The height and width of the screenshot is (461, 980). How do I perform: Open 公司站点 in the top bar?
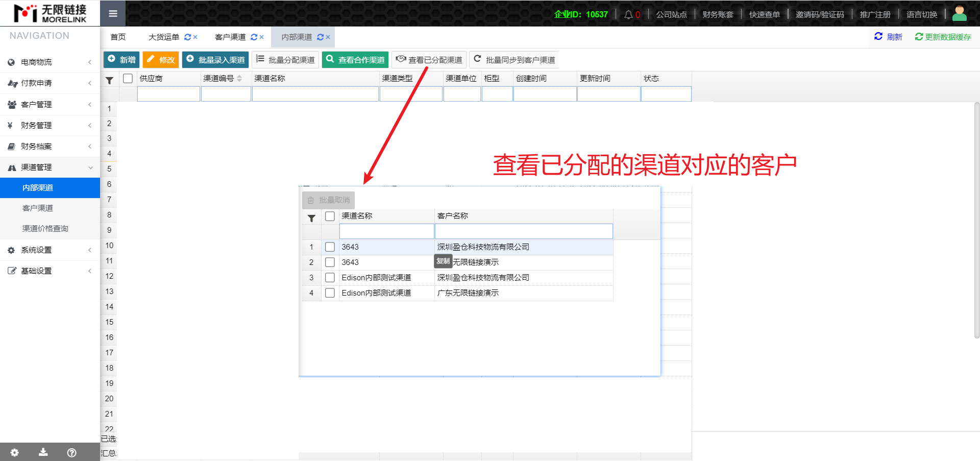pos(671,14)
